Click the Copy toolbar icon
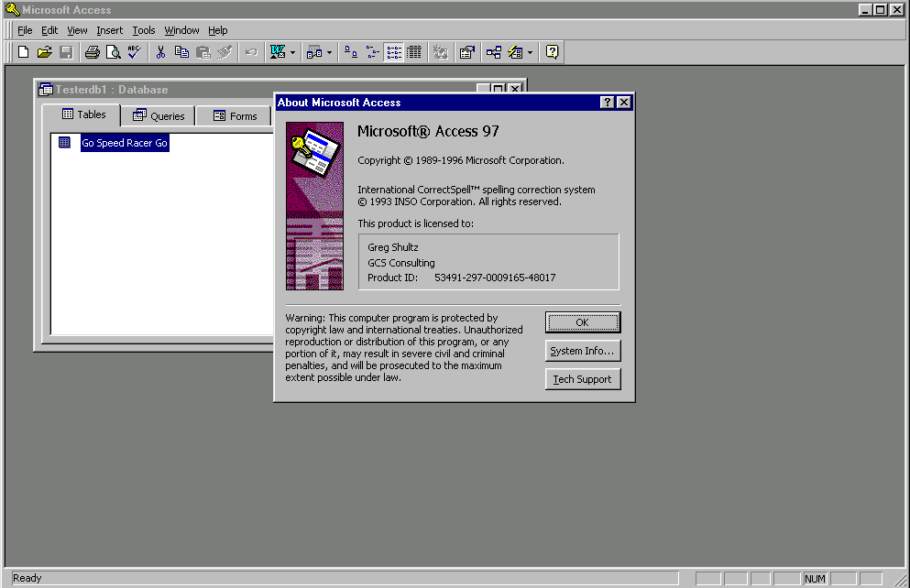 (181, 52)
